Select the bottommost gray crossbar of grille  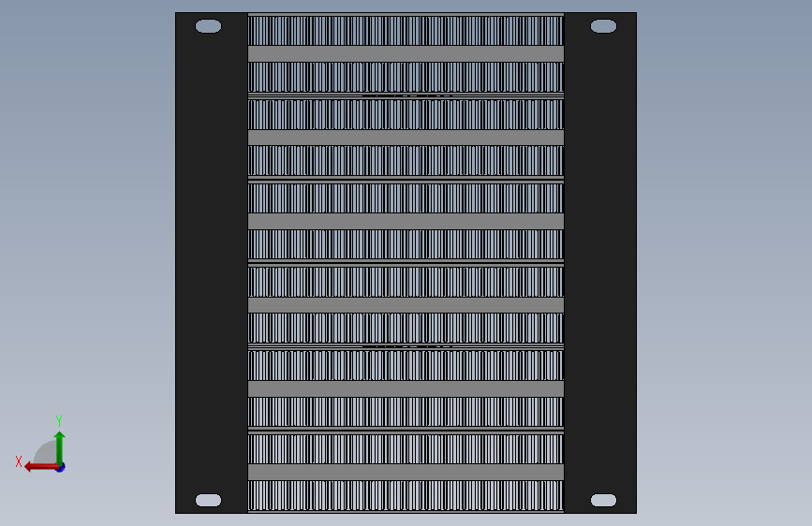[406, 472]
